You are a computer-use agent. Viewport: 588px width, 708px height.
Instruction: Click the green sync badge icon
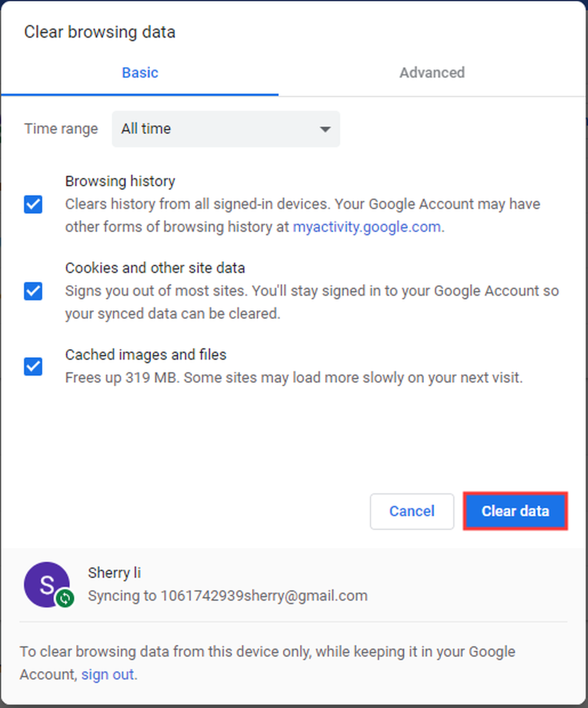pos(65,598)
